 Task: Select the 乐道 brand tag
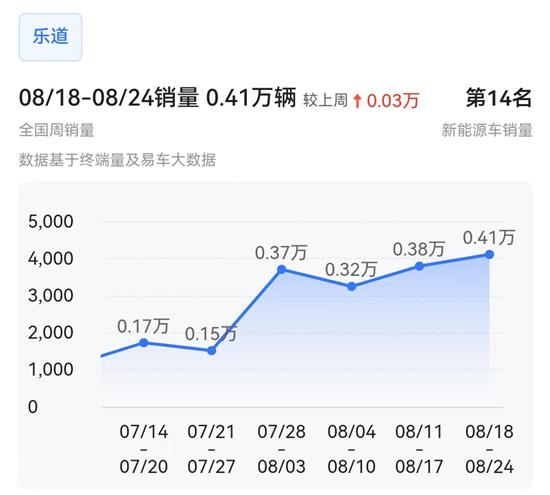[51, 37]
